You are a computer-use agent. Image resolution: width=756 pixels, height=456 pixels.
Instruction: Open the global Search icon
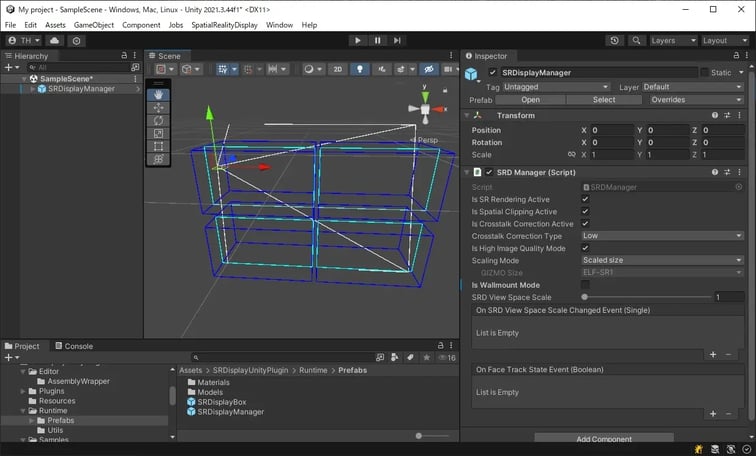click(636, 40)
